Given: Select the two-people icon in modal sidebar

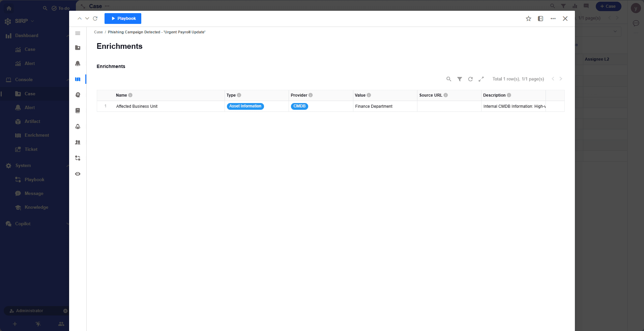Looking at the screenshot, I should click(78, 142).
